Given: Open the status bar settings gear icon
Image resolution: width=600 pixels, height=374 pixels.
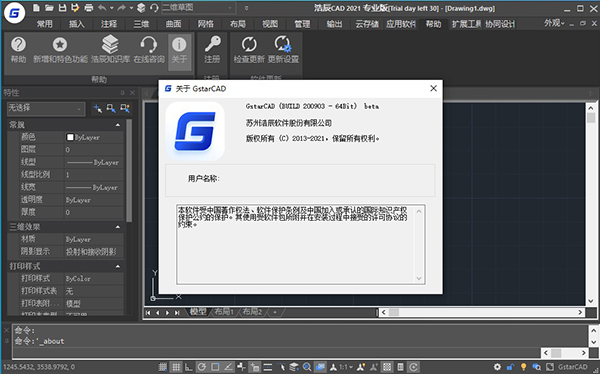Looking at the screenshot, I should tap(497, 367).
